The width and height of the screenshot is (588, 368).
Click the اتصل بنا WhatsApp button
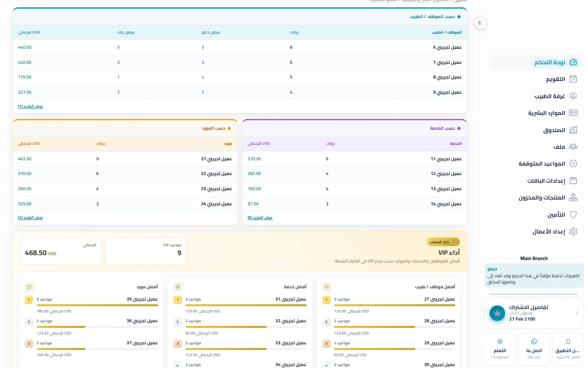tap(534, 349)
